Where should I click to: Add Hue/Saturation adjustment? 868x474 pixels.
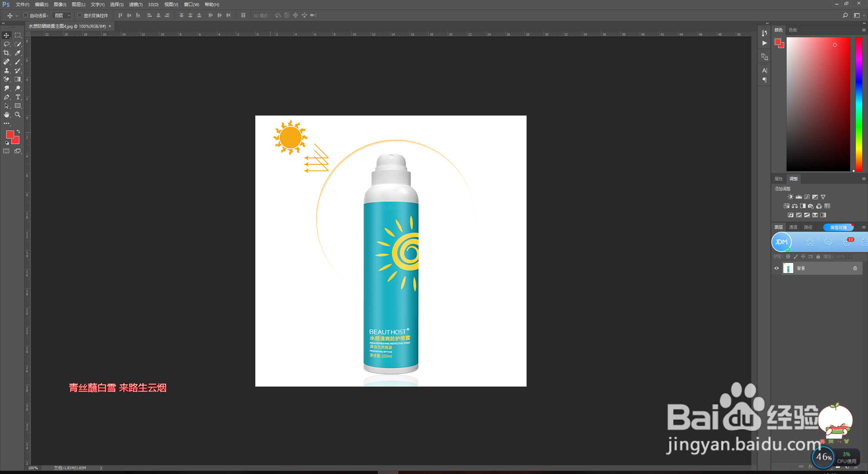point(786,206)
